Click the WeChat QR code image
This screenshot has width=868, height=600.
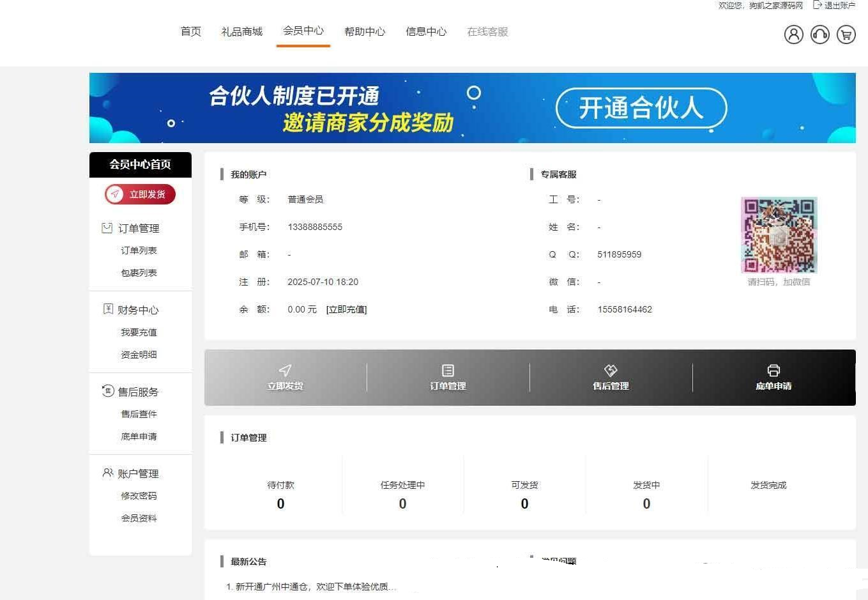pyautogui.click(x=778, y=235)
